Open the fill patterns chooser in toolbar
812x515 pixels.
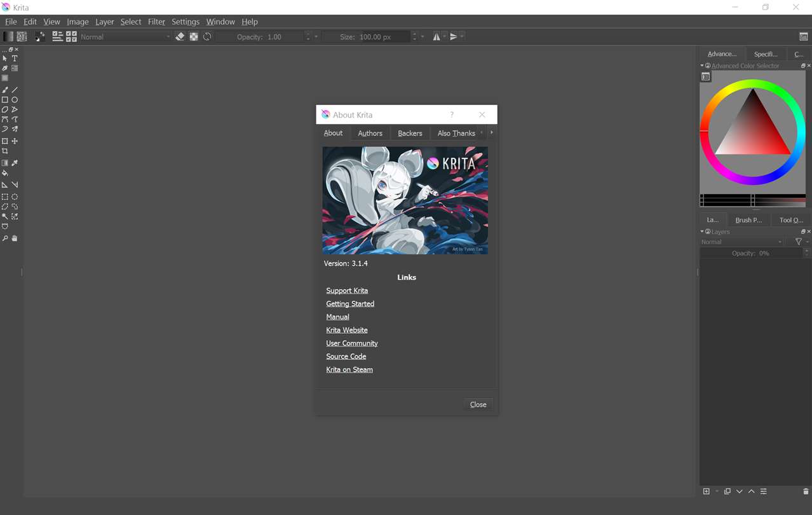point(22,37)
